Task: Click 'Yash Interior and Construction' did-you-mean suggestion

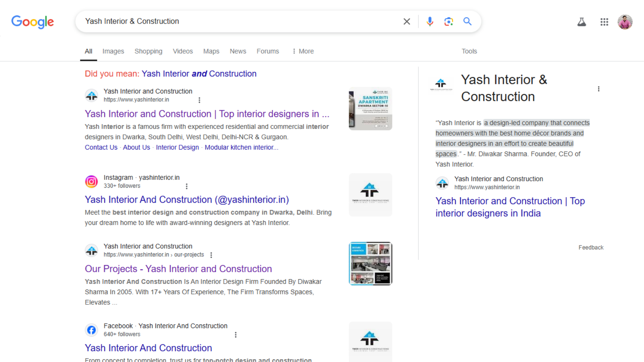Action: pos(199,74)
